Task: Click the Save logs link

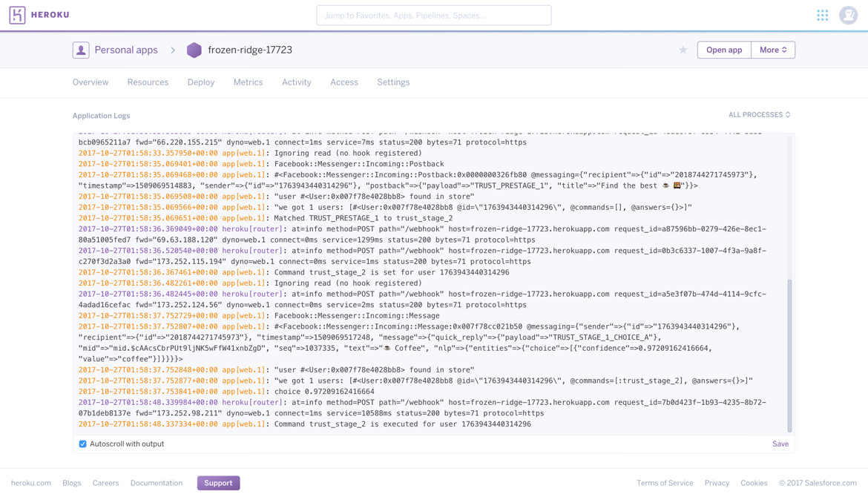Action: click(x=780, y=444)
